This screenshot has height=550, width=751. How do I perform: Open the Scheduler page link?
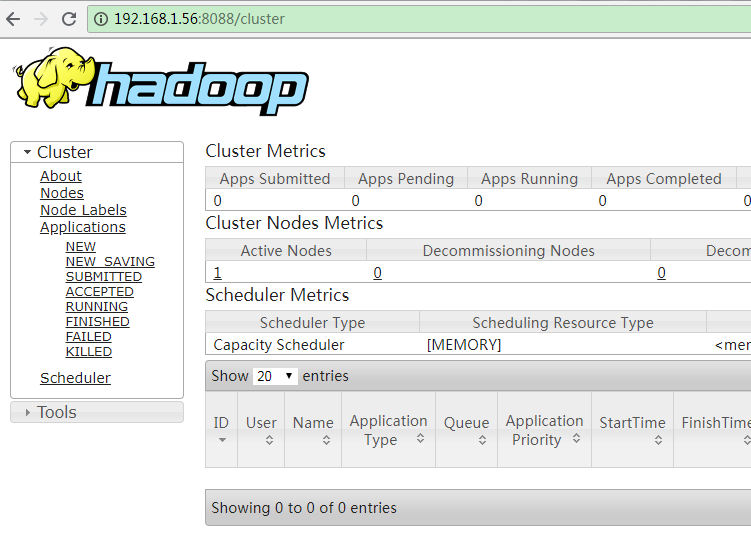pyautogui.click(x=75, y=378)
